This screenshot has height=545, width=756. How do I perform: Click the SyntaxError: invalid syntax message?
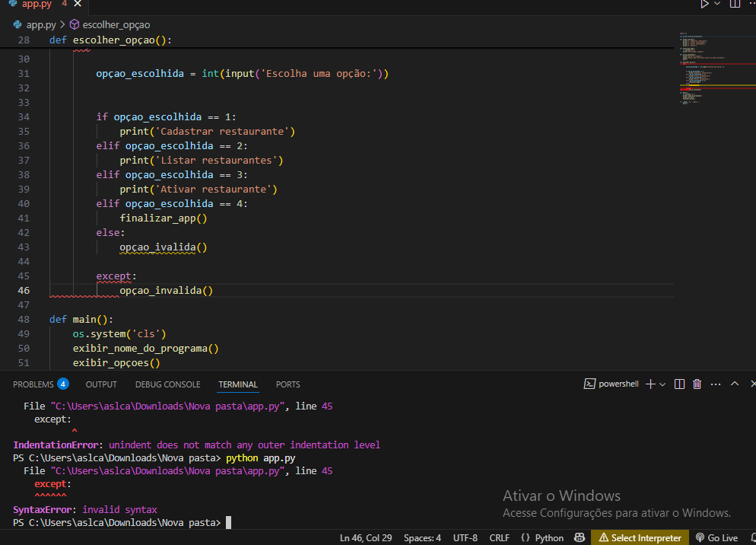tap(85, 510)
